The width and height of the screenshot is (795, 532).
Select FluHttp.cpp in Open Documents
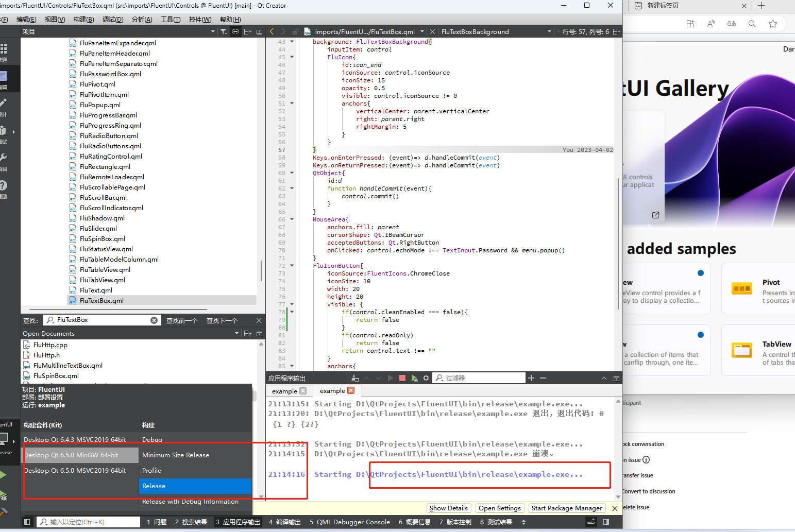pyautogui.click(x=50, y=345)
